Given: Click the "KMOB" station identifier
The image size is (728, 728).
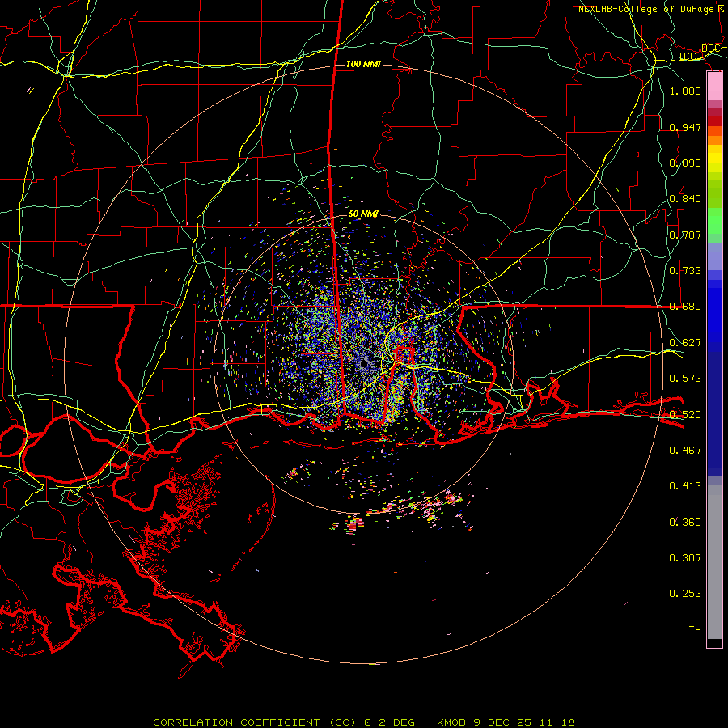Looking at the screenshot, I should 451,722.
